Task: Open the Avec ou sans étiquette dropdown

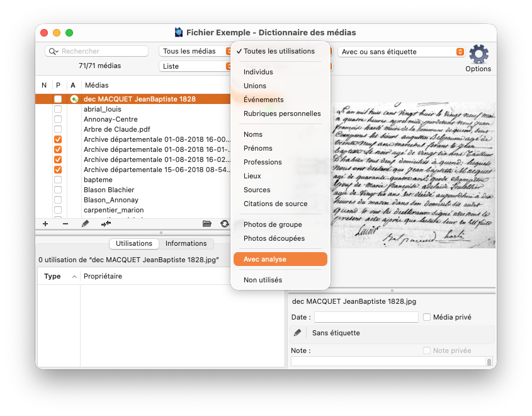Action: pyautogui.click(x=402, y=52)
